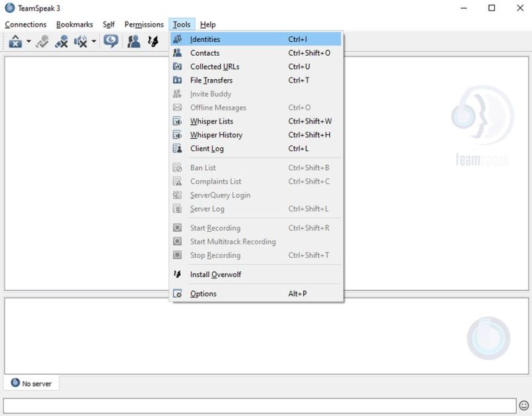Click the Server Log menu entry

256,209
